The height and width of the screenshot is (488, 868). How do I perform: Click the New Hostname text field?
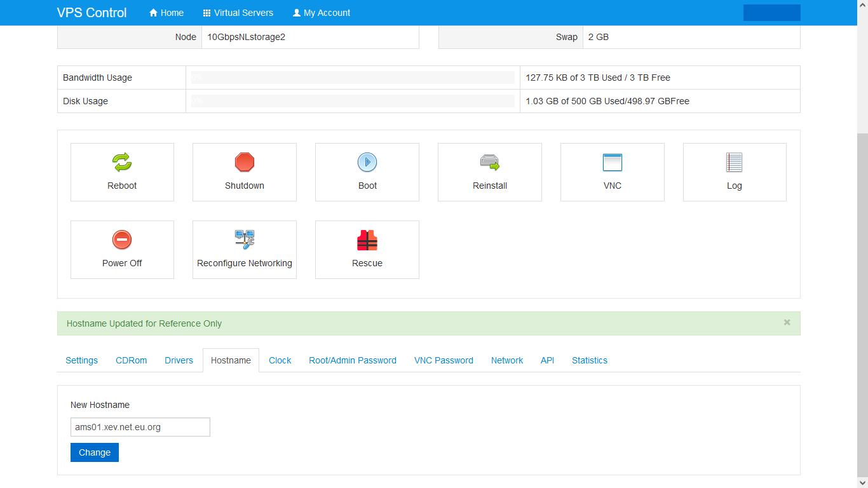click(x=140, y=427)
